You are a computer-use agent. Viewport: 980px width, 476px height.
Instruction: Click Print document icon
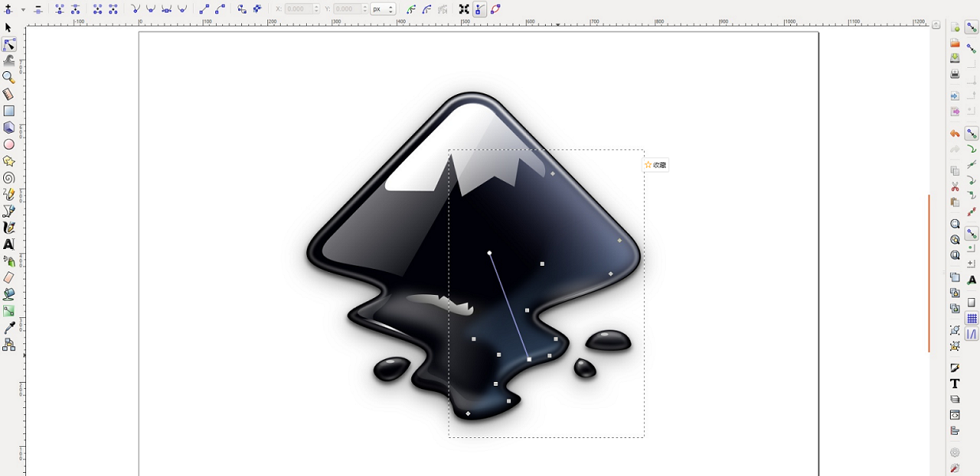pyautogui.click(x=955, y=74)
